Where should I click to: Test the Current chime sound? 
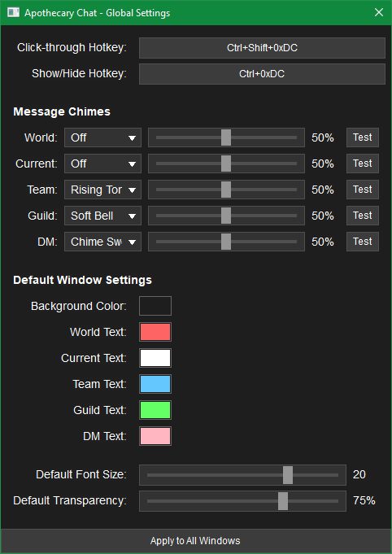tap(363, 164)
